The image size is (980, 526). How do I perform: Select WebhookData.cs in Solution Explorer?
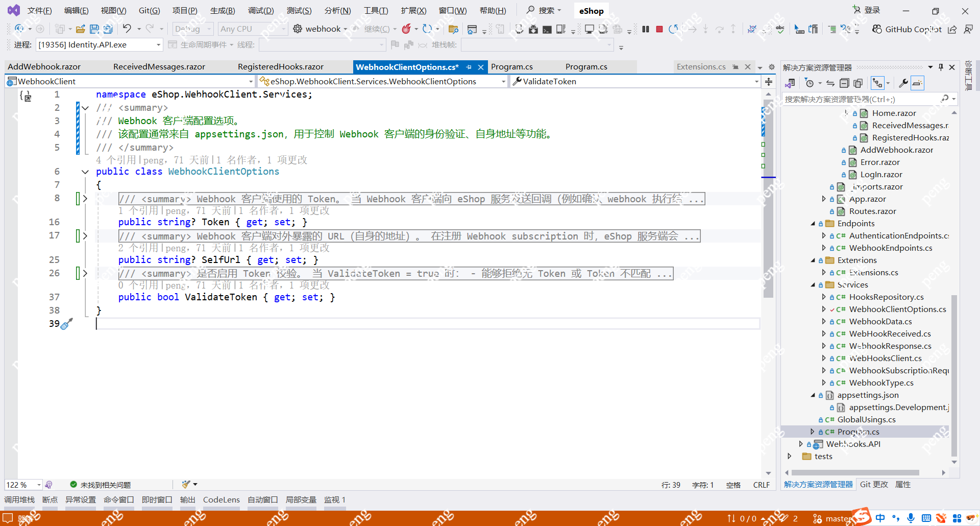880,322
